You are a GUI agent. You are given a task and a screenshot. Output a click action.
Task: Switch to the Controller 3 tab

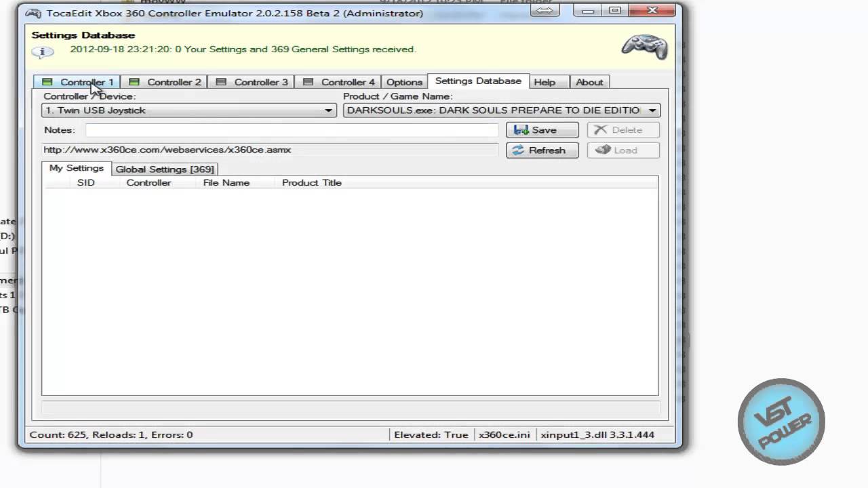(x=251, y=82)
